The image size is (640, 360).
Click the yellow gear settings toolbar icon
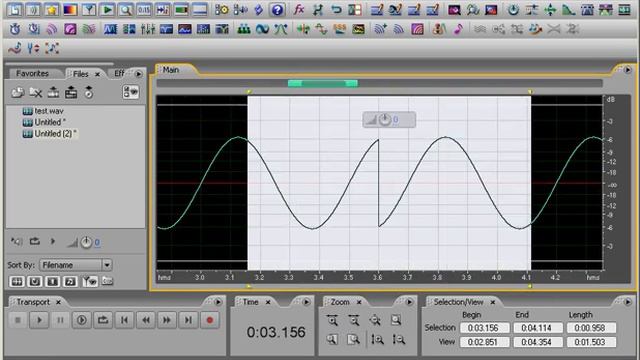tap(222, 9)
